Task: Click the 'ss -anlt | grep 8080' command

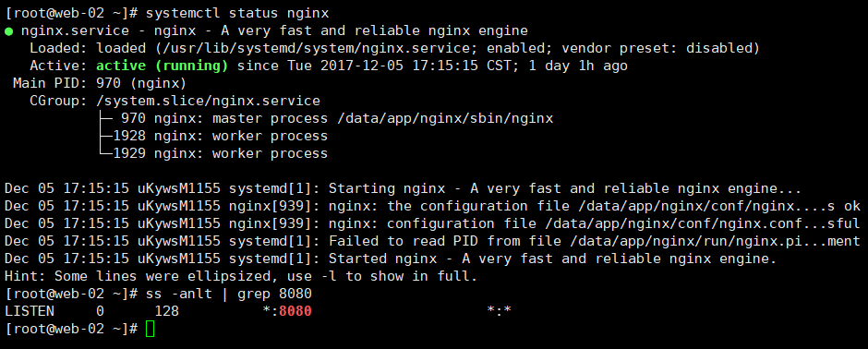Action: (x=229, y=294)
